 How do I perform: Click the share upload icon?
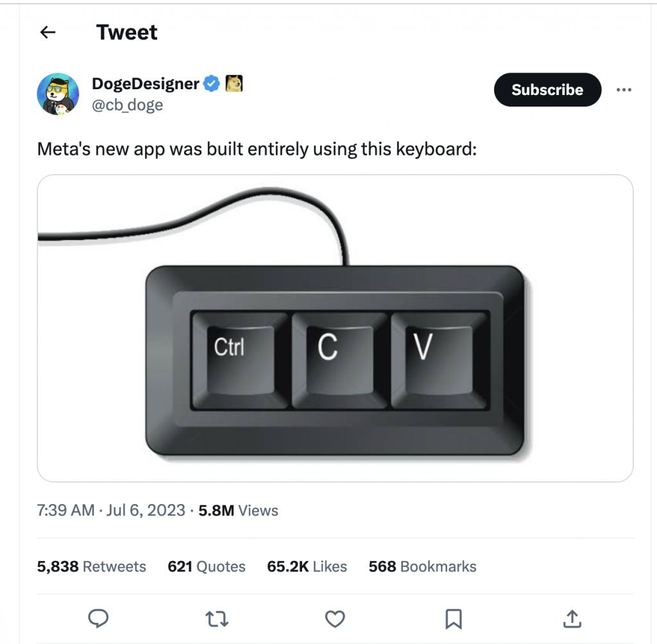point(572,618)
